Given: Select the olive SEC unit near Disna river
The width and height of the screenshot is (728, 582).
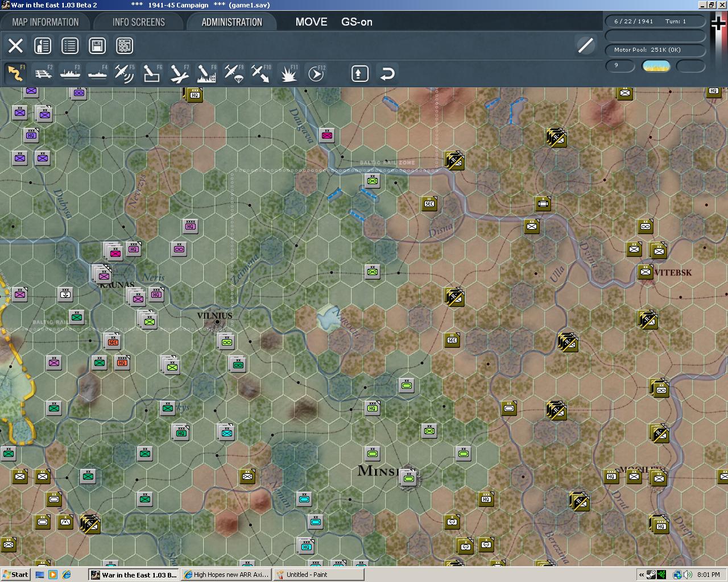Looking at the screenshot, I should pyautogui.click(x=429, y=203).
